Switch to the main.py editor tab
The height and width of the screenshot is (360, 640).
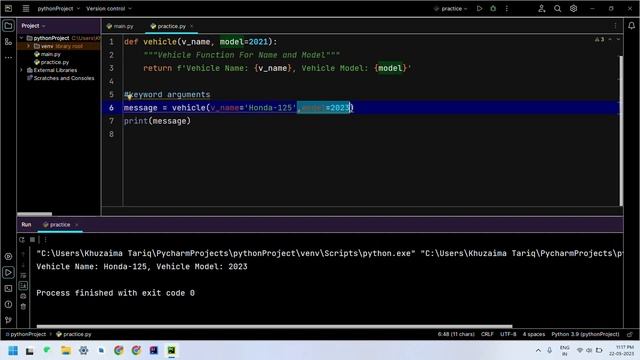[x=120, y=26]
